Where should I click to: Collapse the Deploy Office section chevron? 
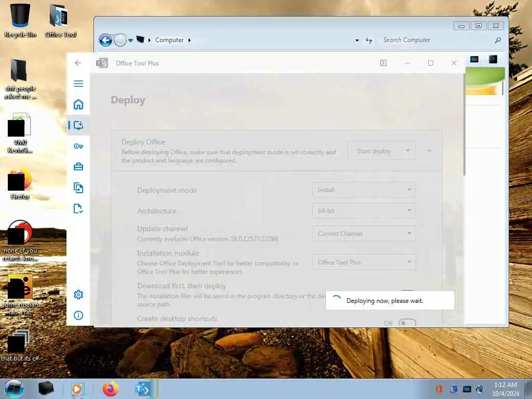(x=429, y=151)
